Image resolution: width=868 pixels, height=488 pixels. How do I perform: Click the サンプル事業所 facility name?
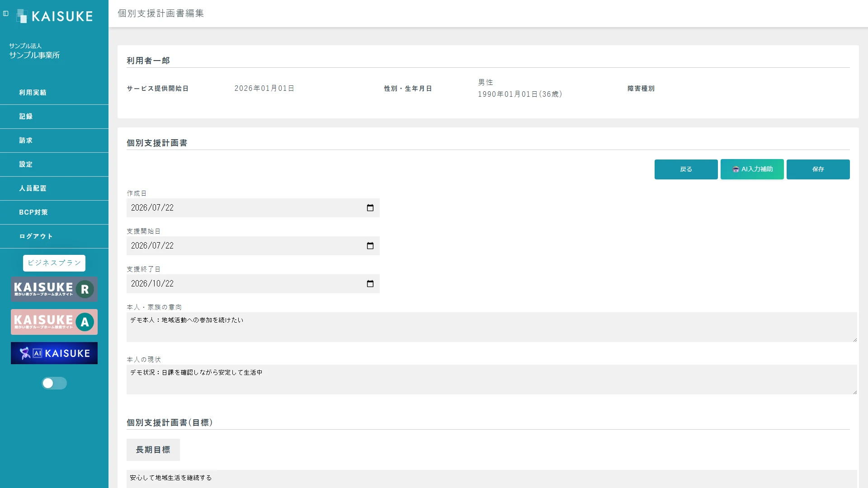(x=34, y=55)
